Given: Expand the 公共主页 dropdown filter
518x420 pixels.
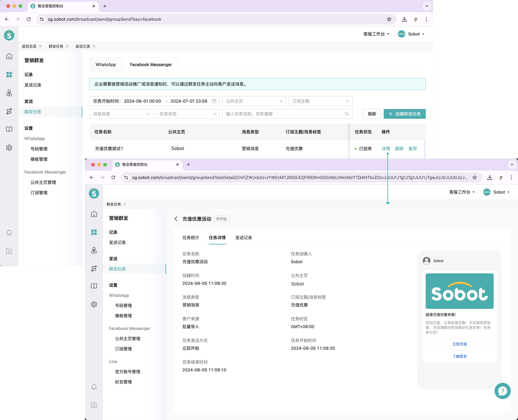Looking at the screenshot, I should pyautogui.click(x=254, y=101).
